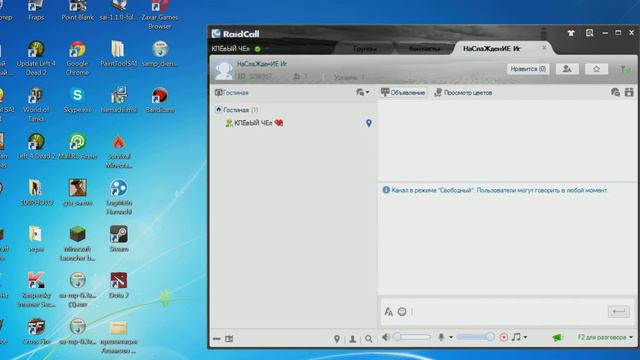Mute the speaker volume icon
Image resolution: width=640 pixels, height=360 pixels.
(x=386, y=337)
